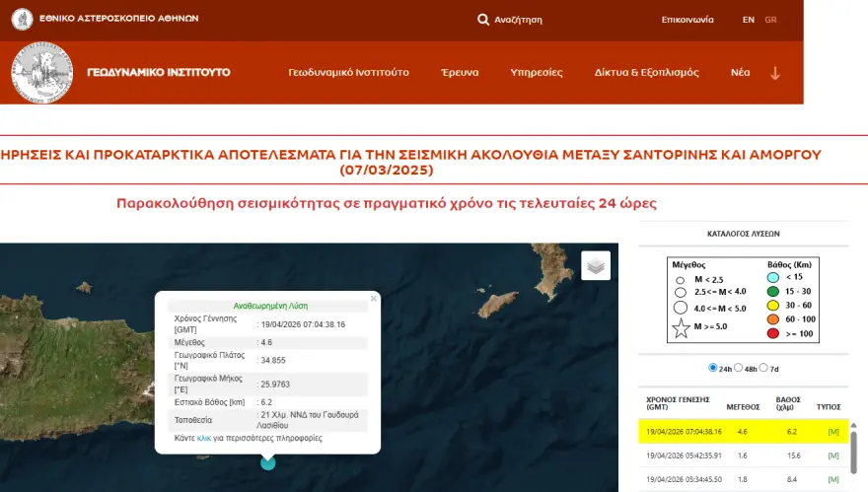The height and width of the screenshot is (492, 868).
Task: Expand the Έρευνα navigation menu
Action: (460, 73)
